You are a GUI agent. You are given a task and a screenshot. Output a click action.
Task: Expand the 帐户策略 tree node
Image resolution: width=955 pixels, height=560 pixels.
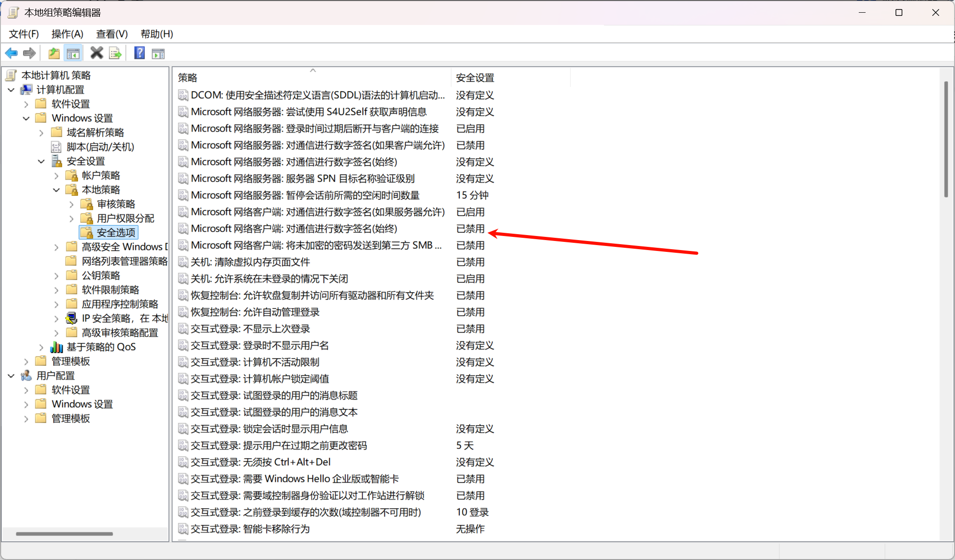point(56,176)
